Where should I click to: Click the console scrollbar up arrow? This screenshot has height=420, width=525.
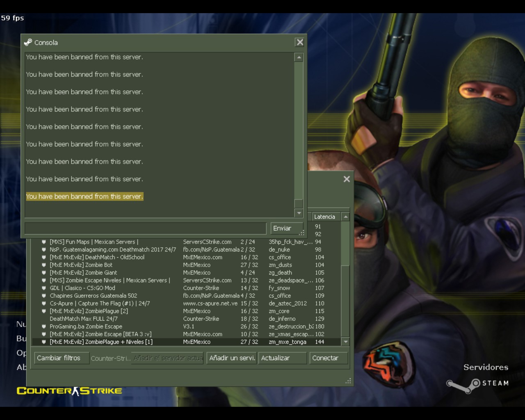(x=299, y=57)
